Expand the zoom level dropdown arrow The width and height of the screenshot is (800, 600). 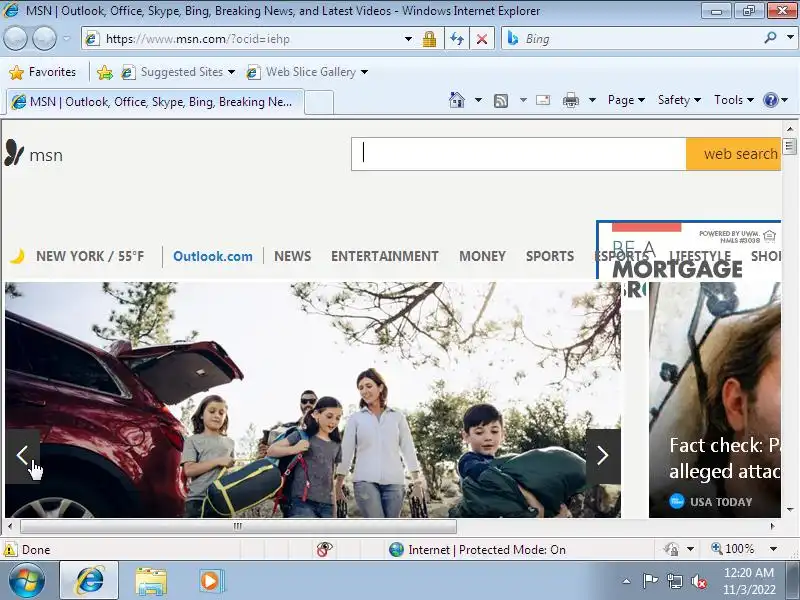click(773, 549)
